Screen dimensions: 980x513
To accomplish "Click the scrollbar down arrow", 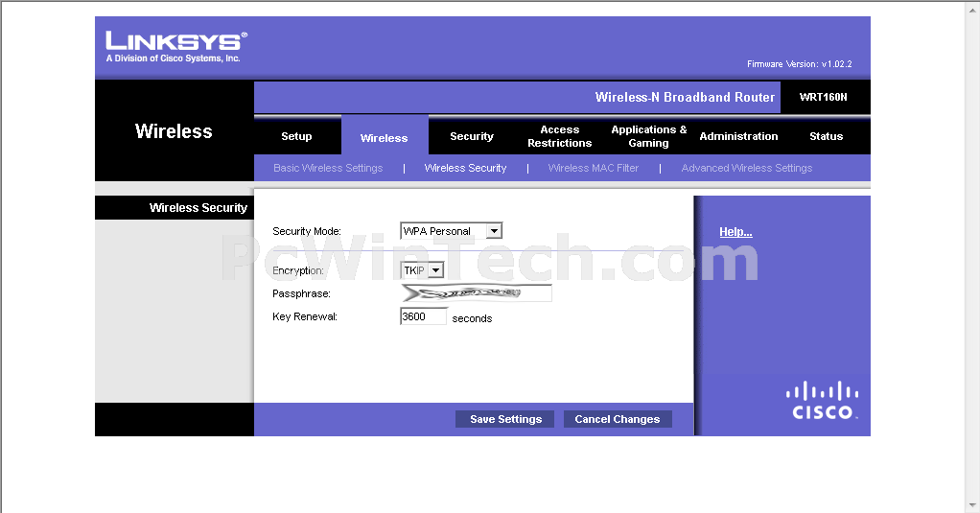I will [x=972, y=505].
